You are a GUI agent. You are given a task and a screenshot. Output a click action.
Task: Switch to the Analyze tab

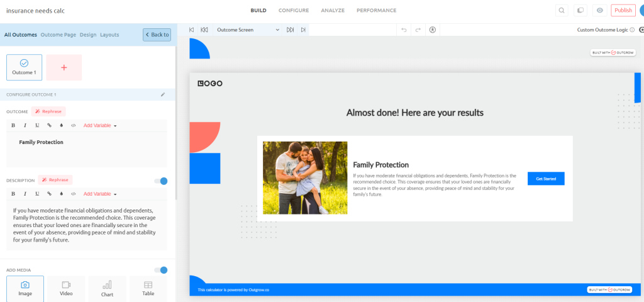[x=332, y=10]
